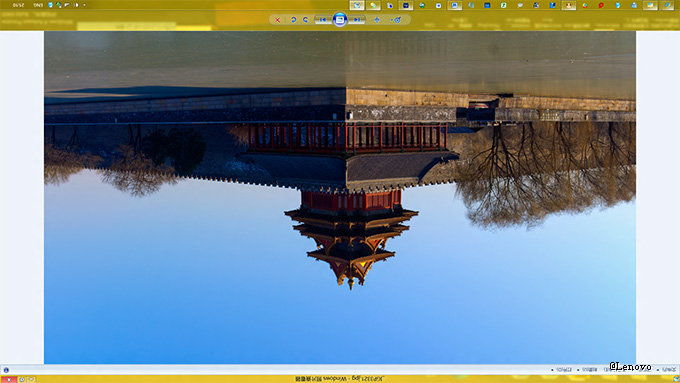Click rotate icon adjacent to the skip-arrow button
Screen dimensions: 680x383
[305, 20]
